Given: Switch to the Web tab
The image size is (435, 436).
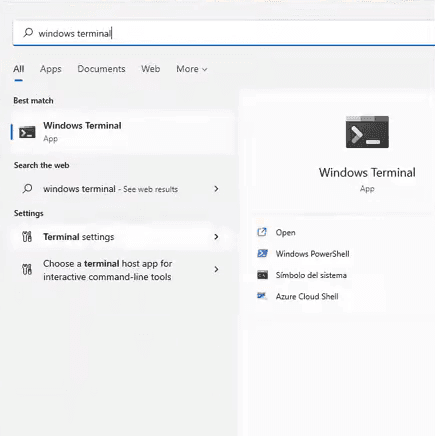Looking at the screenshot, I should pyautogui.click(x=150, y=69).
